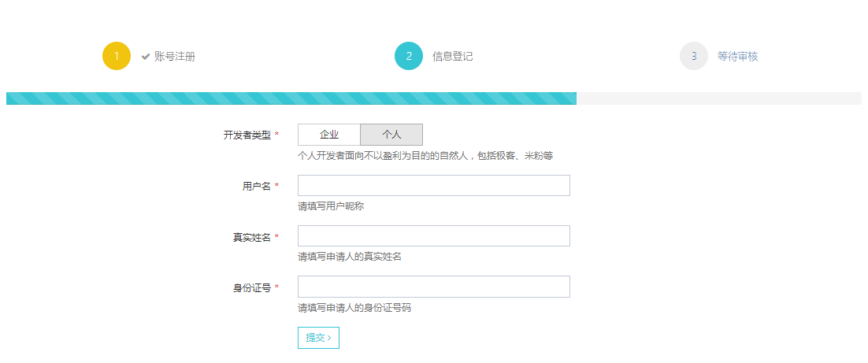868x363 pixels.
Task: Click the teal step 2 circle
Action: point(409,56)
